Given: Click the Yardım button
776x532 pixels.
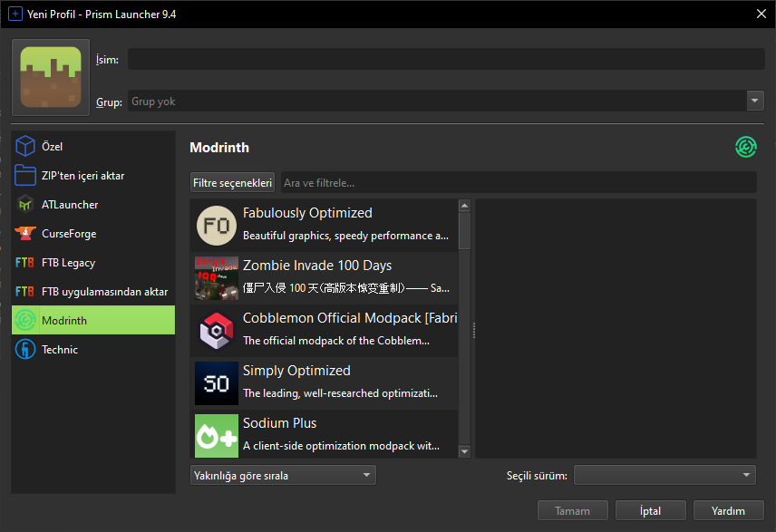Looking at the screenshot, I should (729, 511).
